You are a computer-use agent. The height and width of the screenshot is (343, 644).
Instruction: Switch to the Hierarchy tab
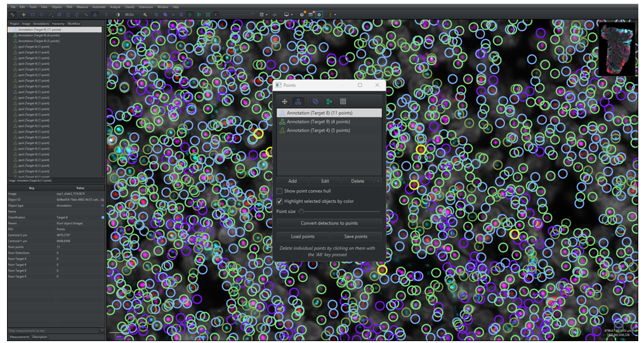pos(58,23)
